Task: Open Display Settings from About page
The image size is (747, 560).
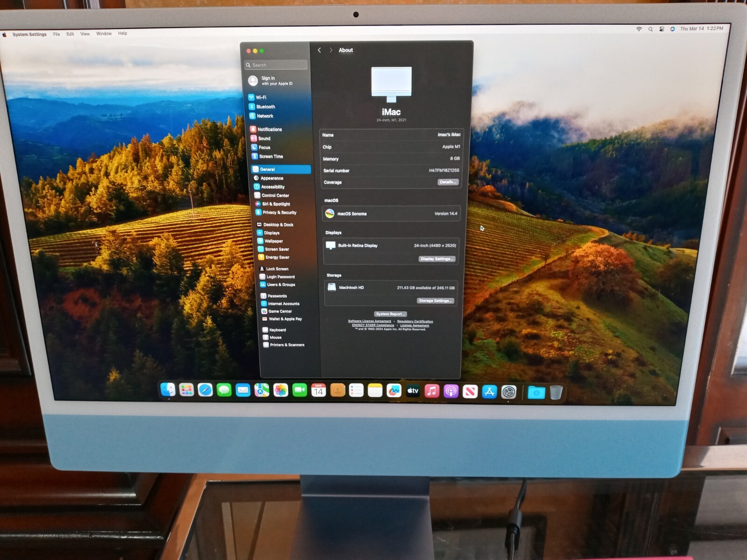Action: coord(437,259)
